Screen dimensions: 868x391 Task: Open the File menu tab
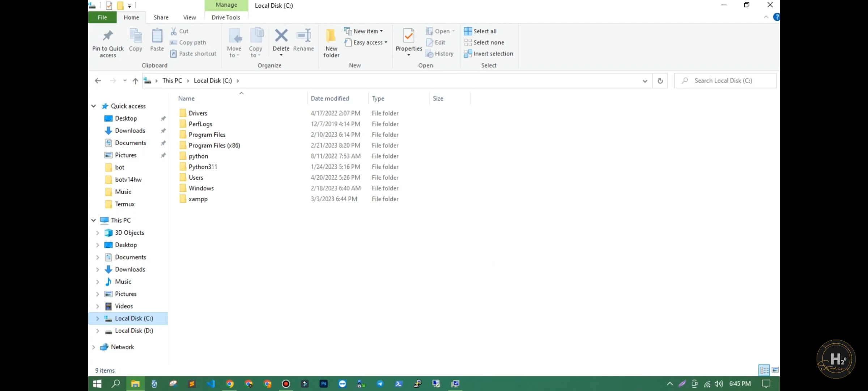(102, 17)
